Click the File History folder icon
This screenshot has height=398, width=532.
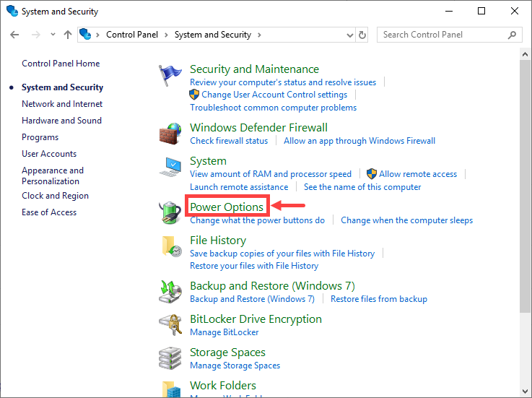(170, 247)
